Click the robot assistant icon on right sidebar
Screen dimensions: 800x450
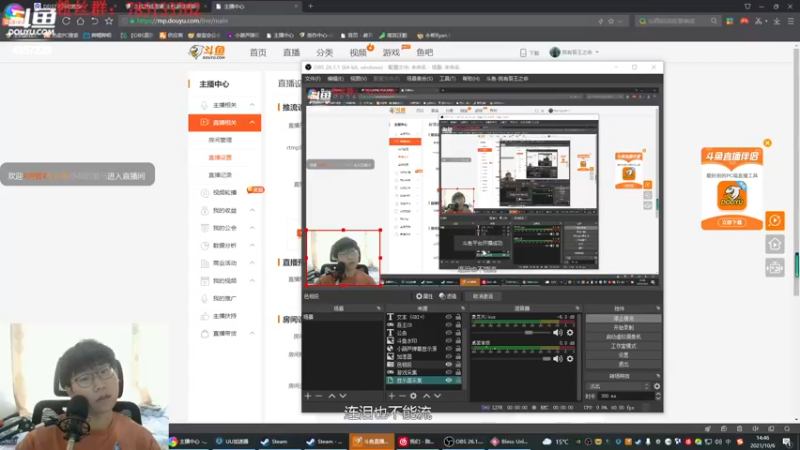774,267
